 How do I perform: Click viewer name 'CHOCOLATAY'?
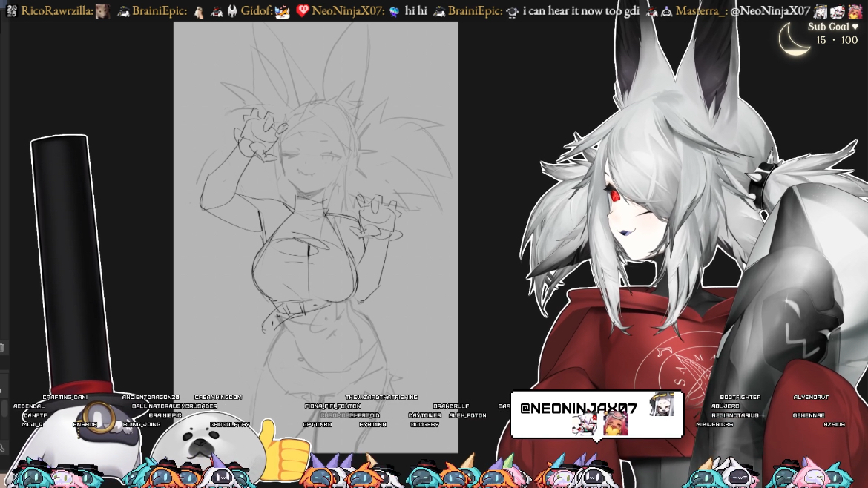[230, 424]
